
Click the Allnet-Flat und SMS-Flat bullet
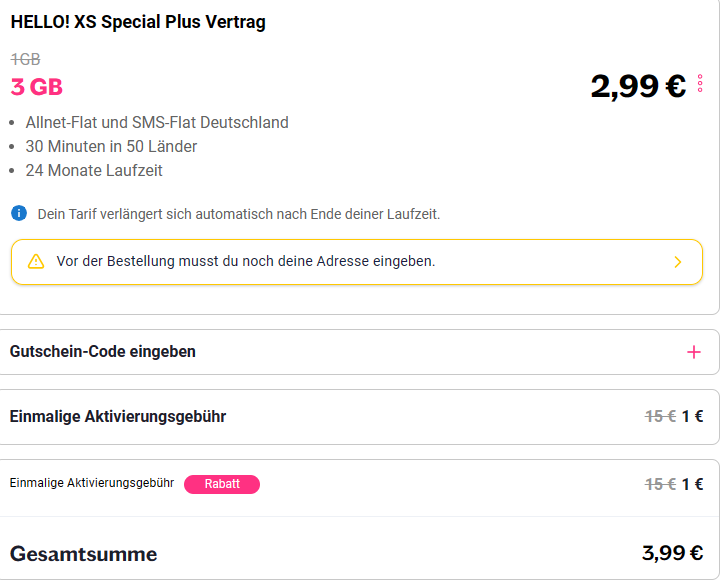157,122
